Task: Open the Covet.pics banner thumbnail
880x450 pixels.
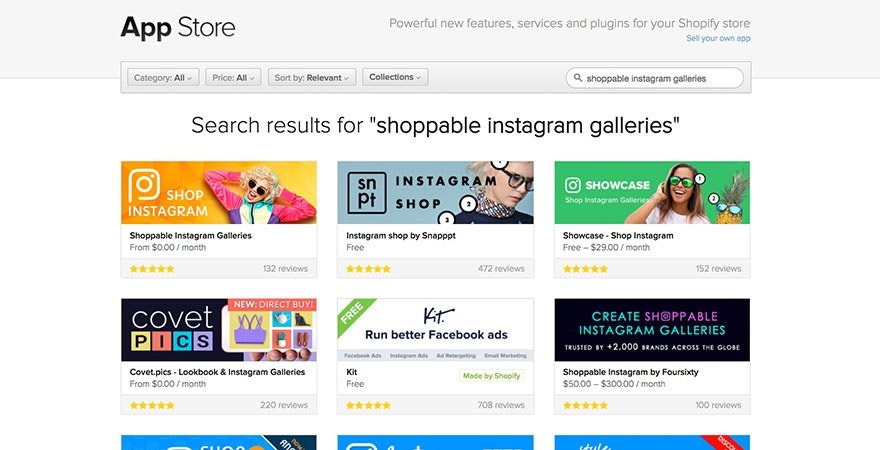Action: tap(219, 329)
